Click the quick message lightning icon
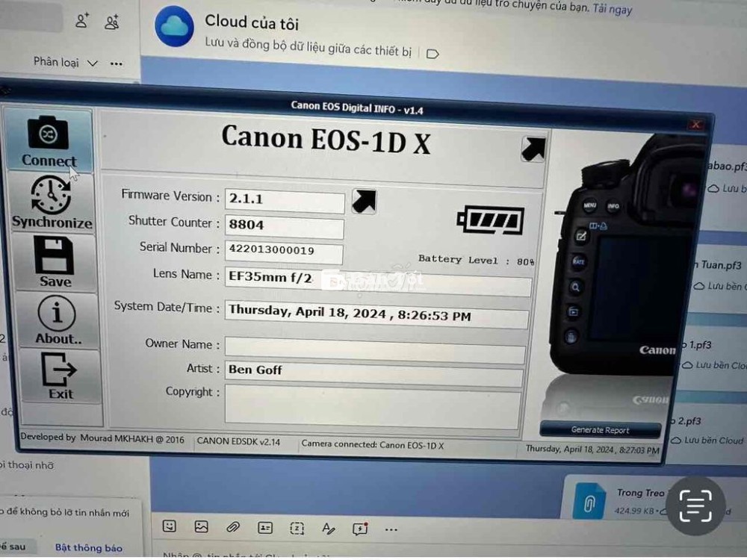This screenshot has height=560, width=747. pyautogui.click(x=360, y=529)
